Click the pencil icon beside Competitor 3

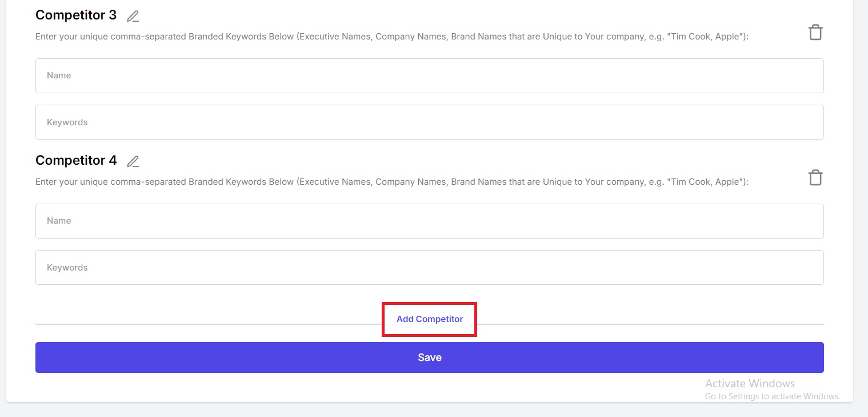tap(133, 17)
